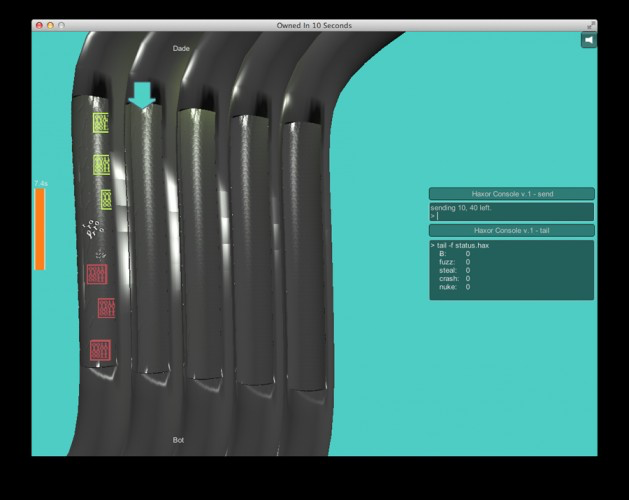Click the Haxor Console v.1 - tail header
The width and height of the screenshot is (629, 500).
512,230
